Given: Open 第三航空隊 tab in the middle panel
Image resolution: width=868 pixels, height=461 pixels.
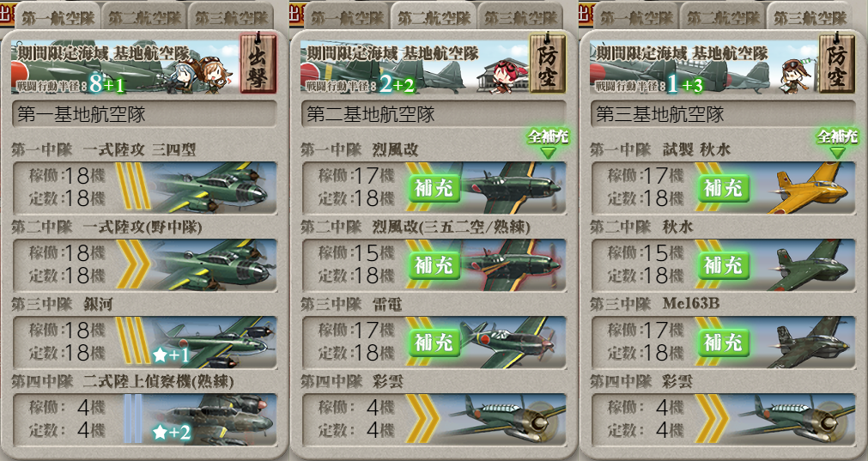Looking at the screenshot, I should click(x=520, y=17).
